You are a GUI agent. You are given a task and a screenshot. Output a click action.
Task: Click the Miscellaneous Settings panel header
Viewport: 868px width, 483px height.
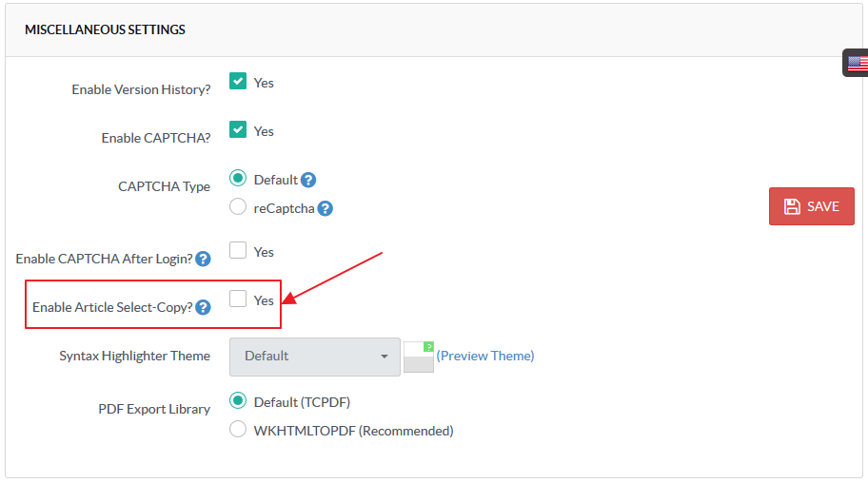[105, 29]
